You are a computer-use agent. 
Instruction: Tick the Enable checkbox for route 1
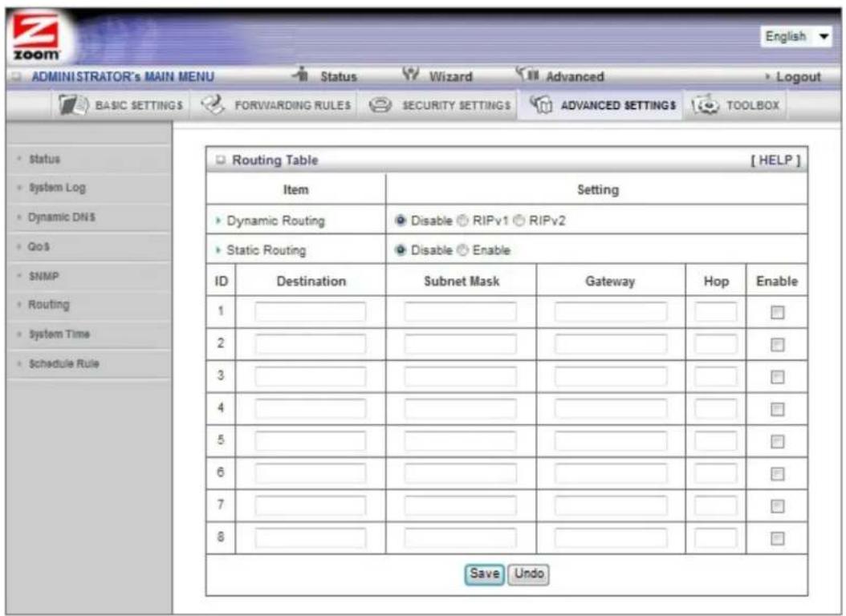tap(778, 313)
